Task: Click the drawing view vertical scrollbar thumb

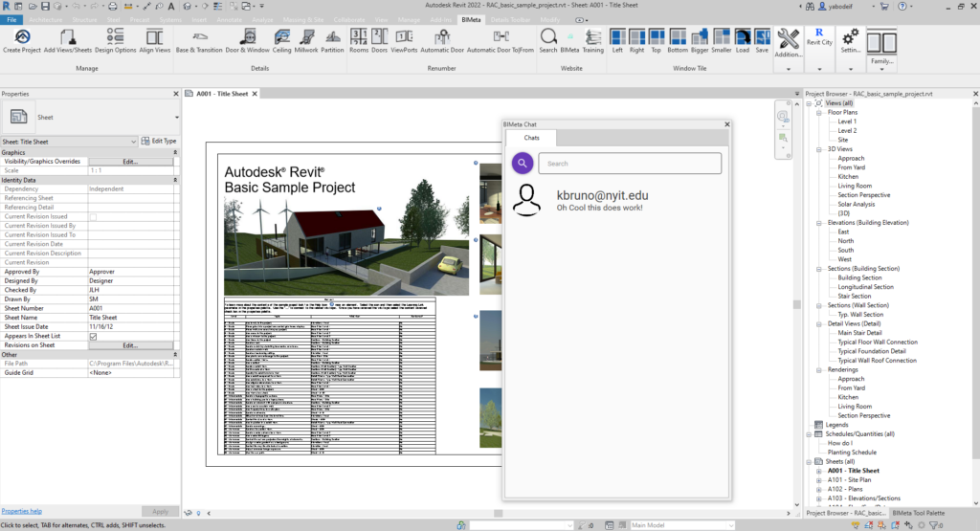Action: point(797,305)
